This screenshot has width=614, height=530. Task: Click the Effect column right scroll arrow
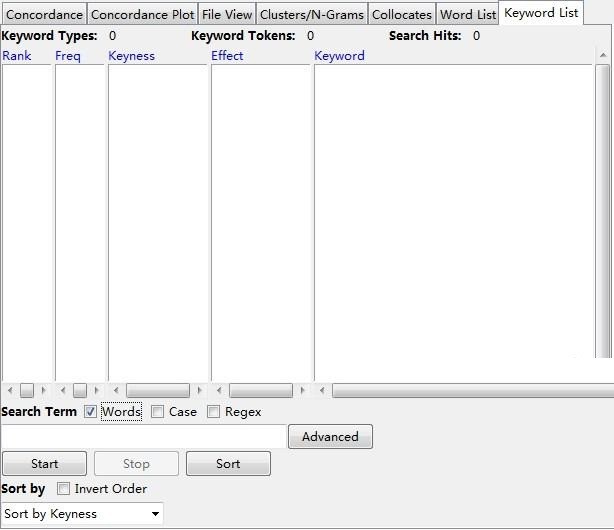point(303,390)
